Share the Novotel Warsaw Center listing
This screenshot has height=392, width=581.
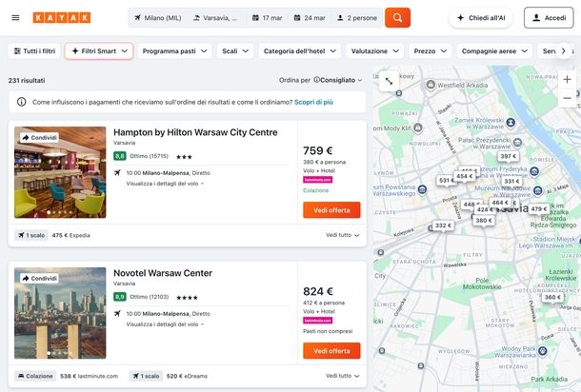click(40, 279)
